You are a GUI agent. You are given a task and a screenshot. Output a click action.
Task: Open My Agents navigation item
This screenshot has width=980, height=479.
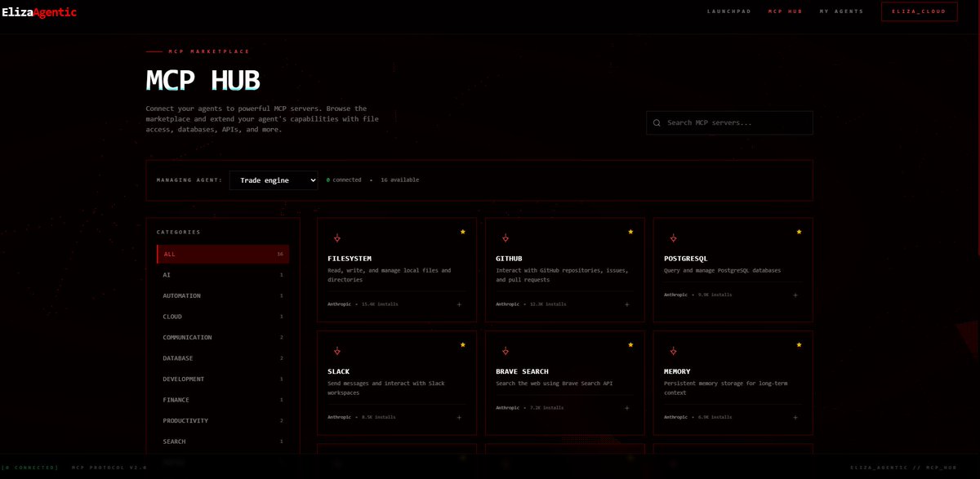click(841, 11)
